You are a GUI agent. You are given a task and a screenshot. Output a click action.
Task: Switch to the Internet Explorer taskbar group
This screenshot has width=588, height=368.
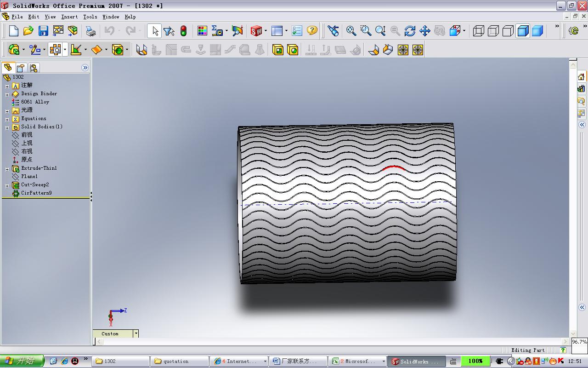coord(239,361)
